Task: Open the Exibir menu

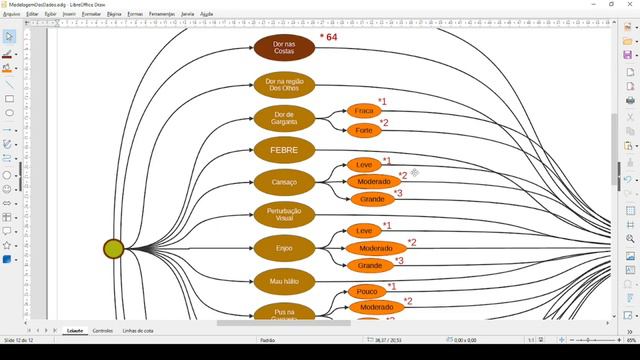Action: [x=50, y=14]
